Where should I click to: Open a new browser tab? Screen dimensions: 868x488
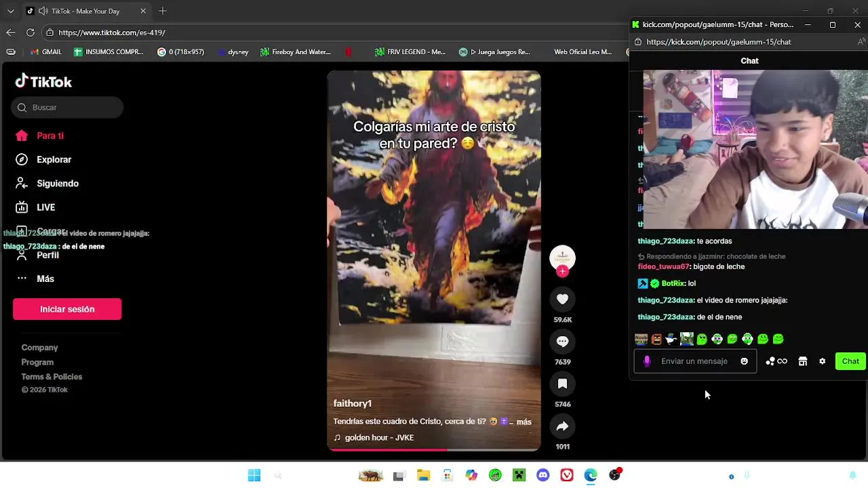[163, 11]
